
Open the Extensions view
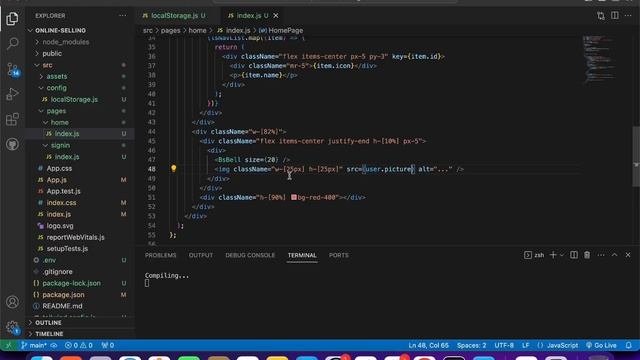point(12,119)
